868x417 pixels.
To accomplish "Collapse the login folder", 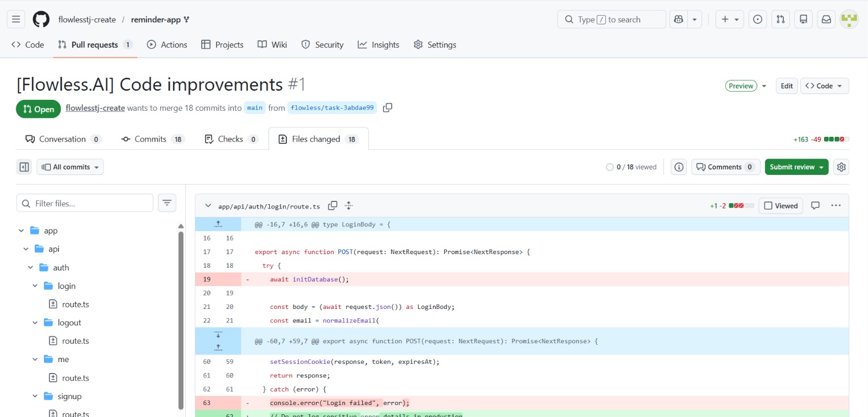I will point(35,286).
